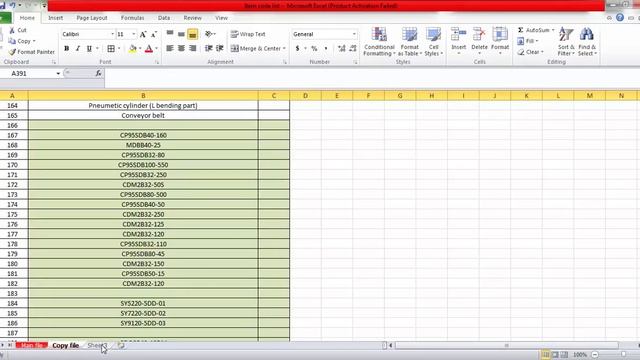Increase font size with Grow Font icon
640x360 pixels.
143,34
